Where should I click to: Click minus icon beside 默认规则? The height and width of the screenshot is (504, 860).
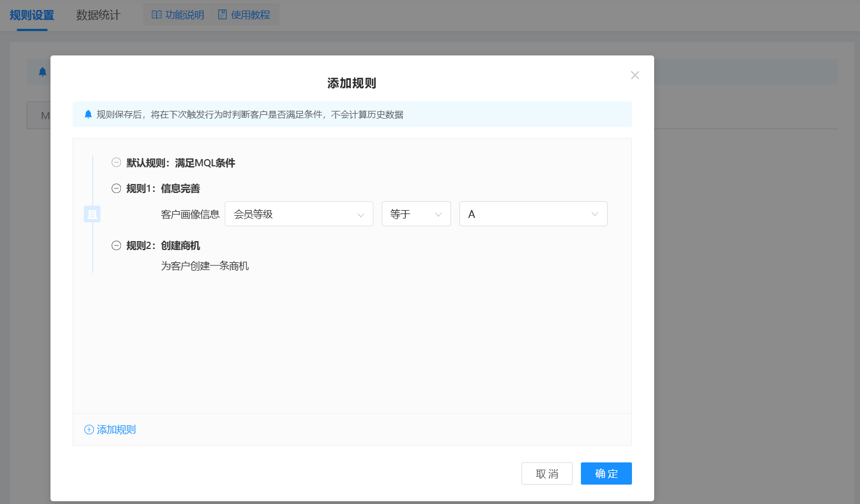[x=116, y=162]
